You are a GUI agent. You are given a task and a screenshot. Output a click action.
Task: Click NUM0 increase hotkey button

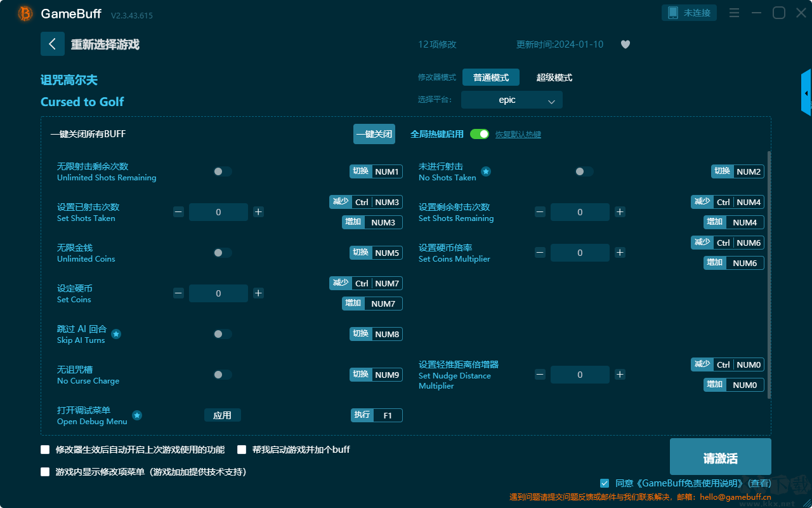click(x=734, y=385)
